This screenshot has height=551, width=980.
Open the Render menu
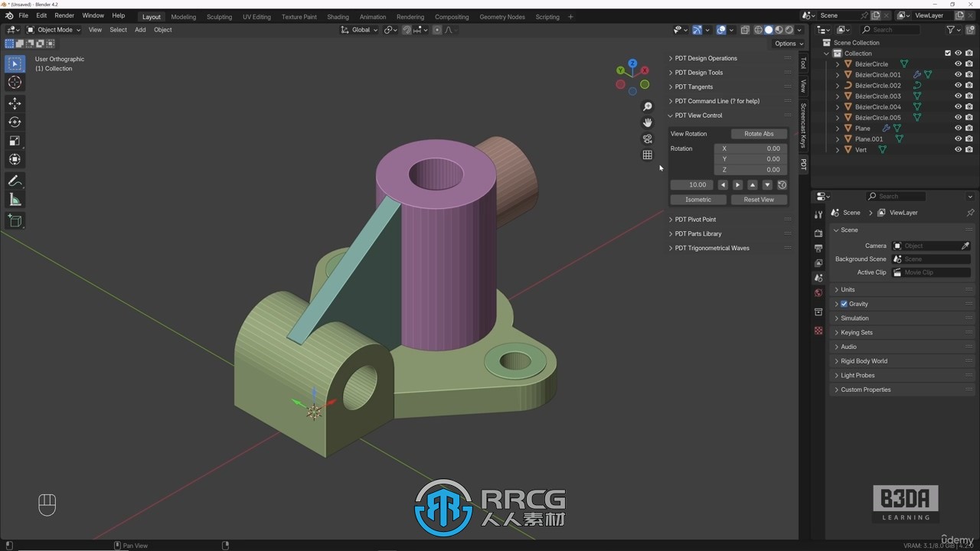[x=64, y=15]
